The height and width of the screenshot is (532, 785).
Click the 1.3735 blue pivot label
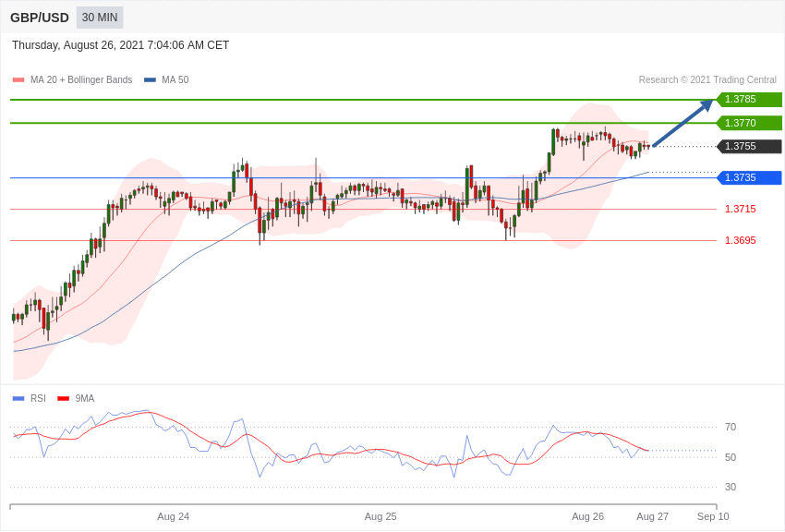point(749,177)
